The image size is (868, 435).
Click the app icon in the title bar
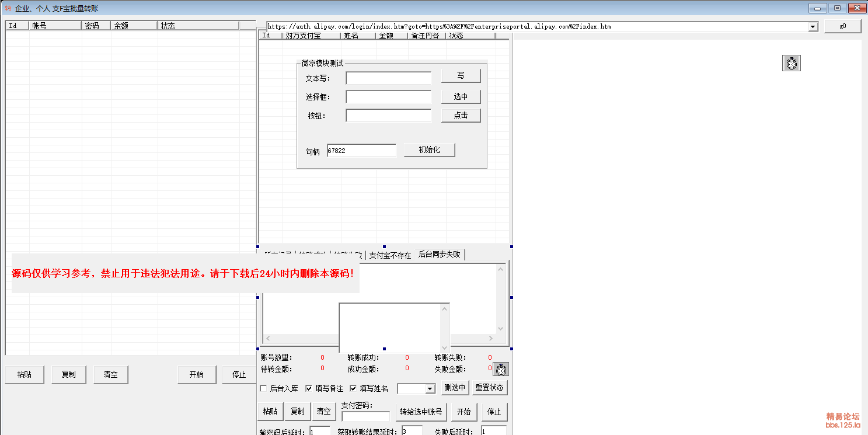tap(8, 8)
